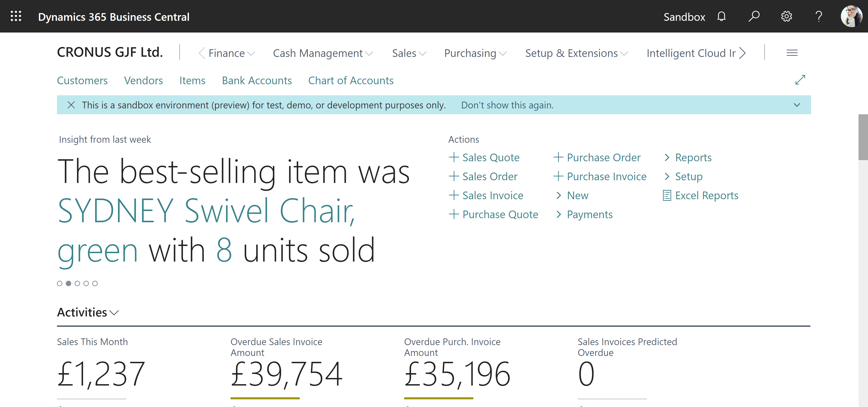Open the Purchasing menu
868x407 pixels.
pos(475,53)
